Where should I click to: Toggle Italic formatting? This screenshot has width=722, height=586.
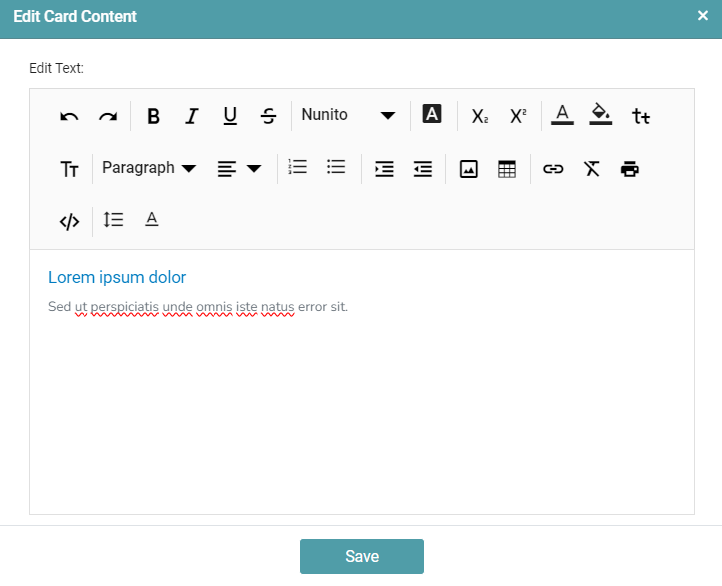tap(191, 116)
